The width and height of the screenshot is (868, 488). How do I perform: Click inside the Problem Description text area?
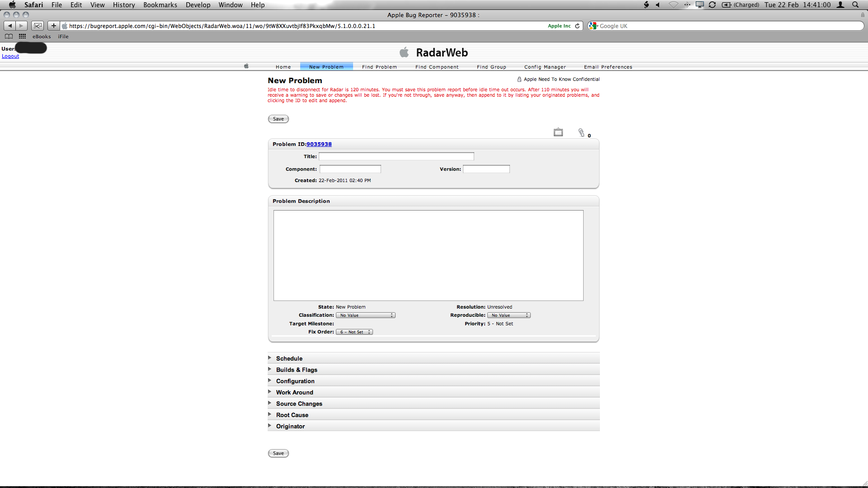(429, 255)
